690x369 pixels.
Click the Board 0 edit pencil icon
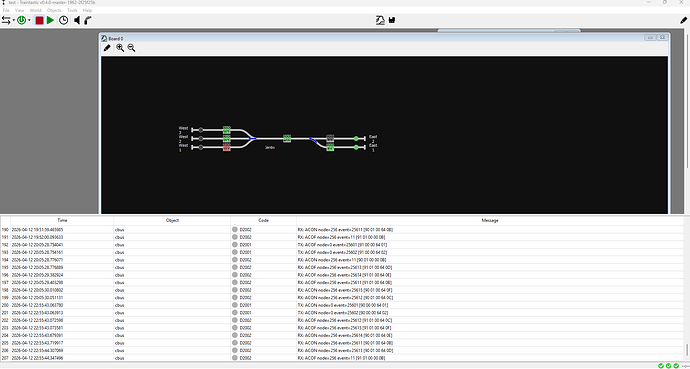pos(107,48)
